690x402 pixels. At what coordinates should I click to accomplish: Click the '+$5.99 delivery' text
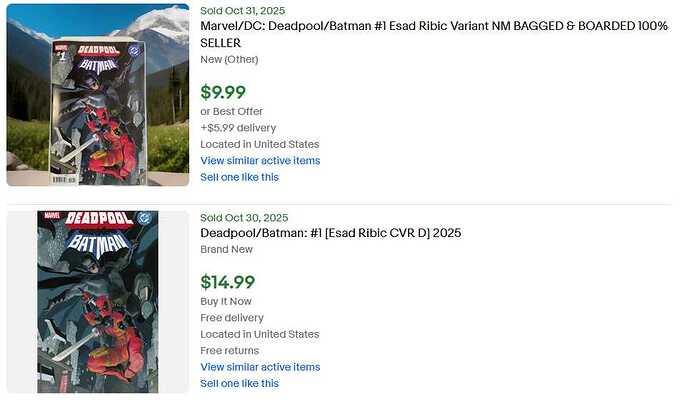coord(238,128)
